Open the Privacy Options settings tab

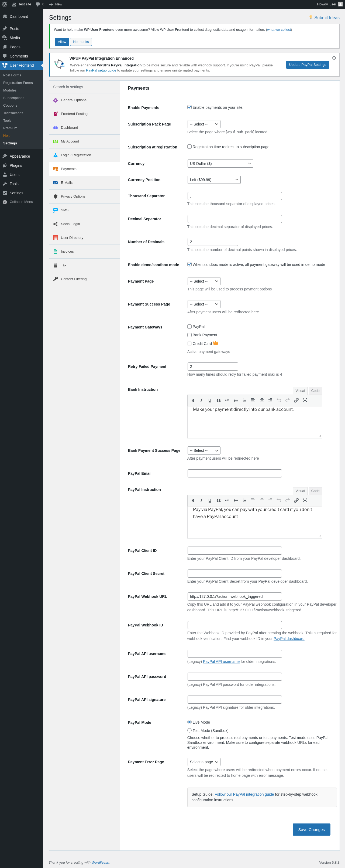[x=73, y=196]
